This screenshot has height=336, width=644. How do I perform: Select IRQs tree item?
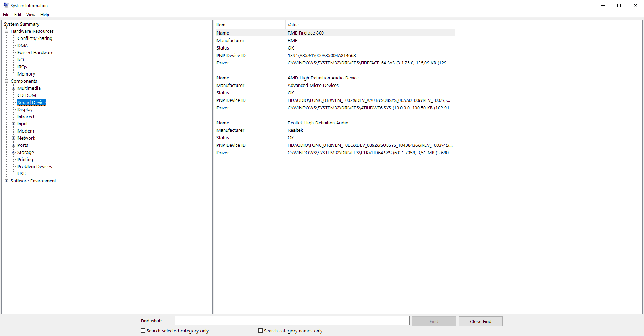click(x=22, y=67)
